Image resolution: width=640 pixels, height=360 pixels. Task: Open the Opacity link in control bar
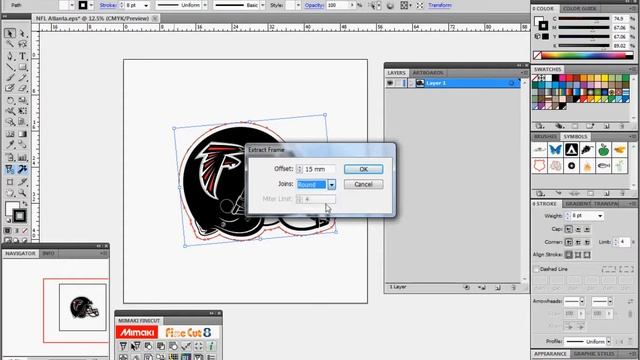314,5
